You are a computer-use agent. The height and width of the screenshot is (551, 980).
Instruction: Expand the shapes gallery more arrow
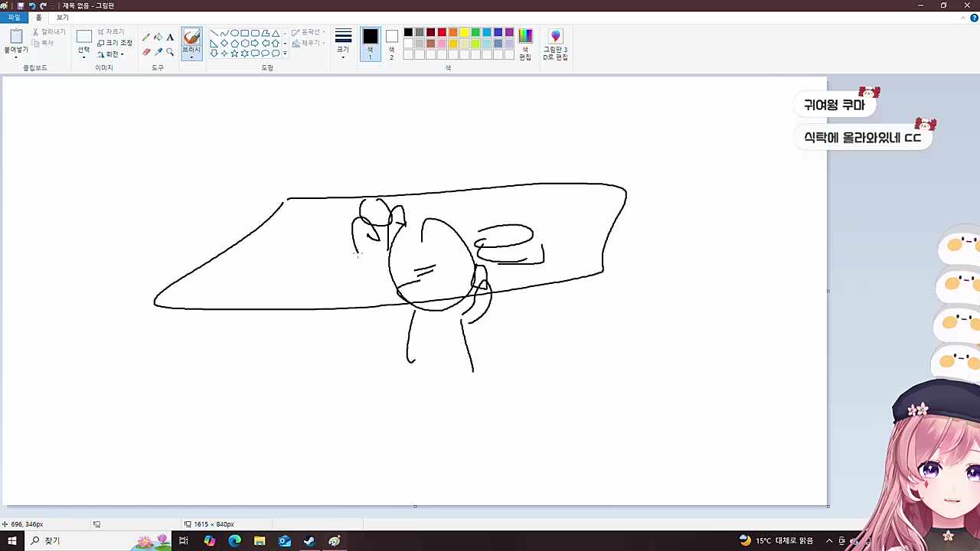point(285,54)
